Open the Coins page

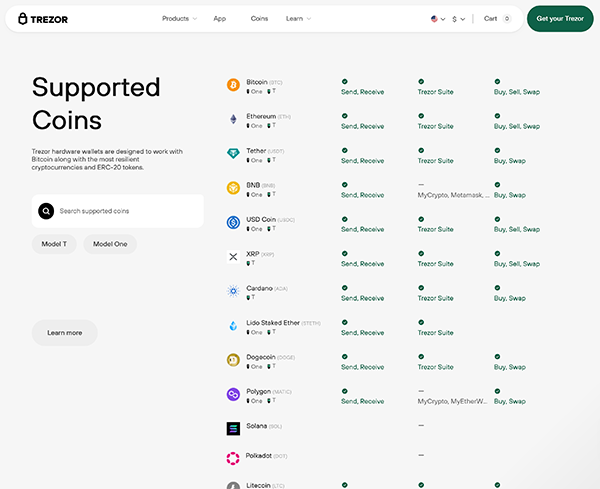point(259,18)
